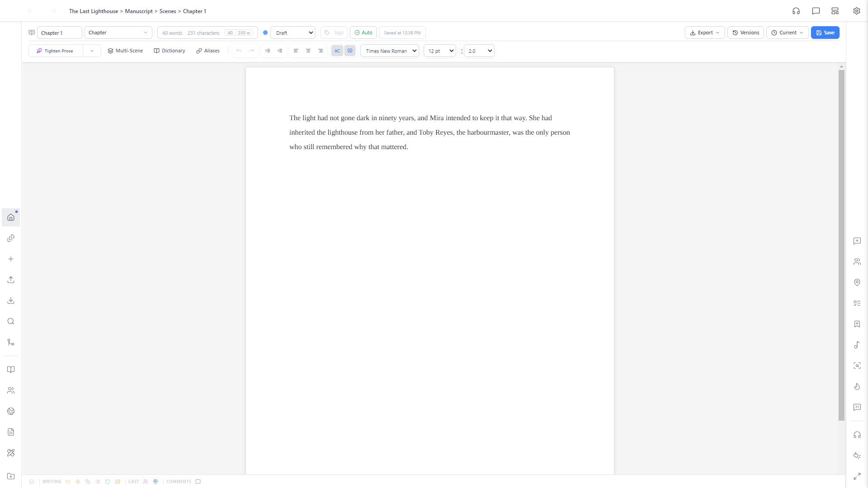Select right text alignment
Viewport: 868px width, 488px height.
pyautogui.click(x=321, y=51)
